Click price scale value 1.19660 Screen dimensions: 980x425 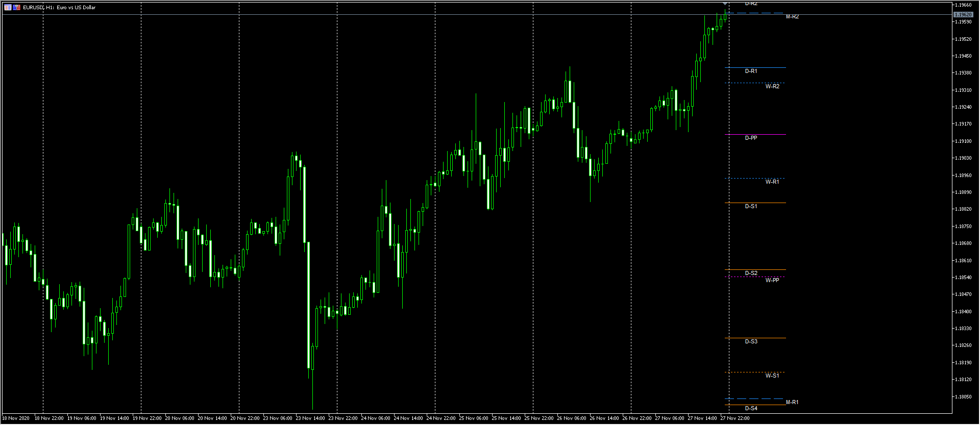[963, 5]
